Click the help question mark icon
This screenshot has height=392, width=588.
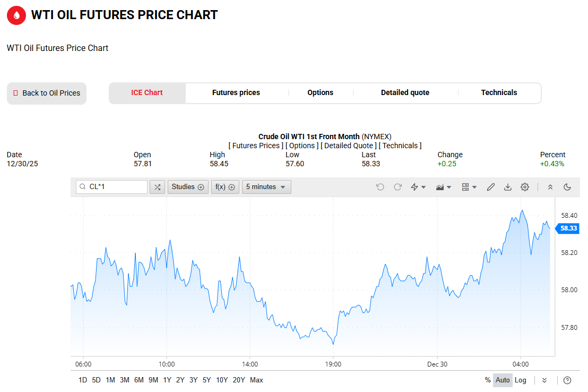[567, 380]
